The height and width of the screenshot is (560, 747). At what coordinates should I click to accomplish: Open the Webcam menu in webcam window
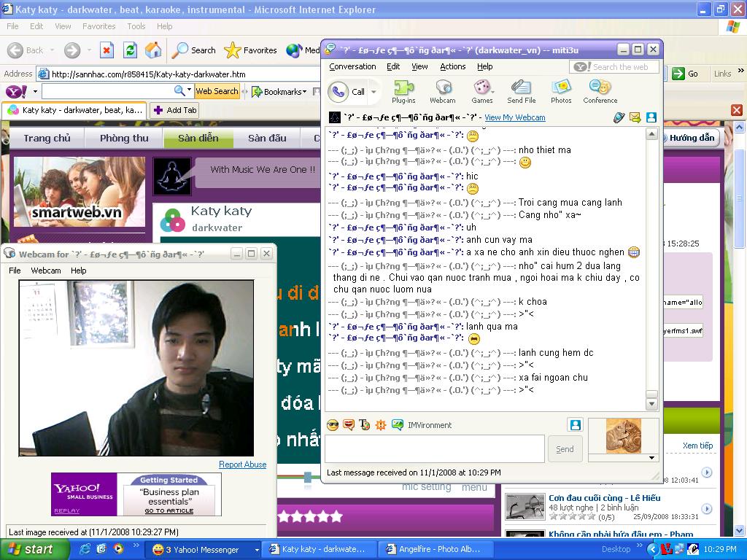(x=45, y=271)
